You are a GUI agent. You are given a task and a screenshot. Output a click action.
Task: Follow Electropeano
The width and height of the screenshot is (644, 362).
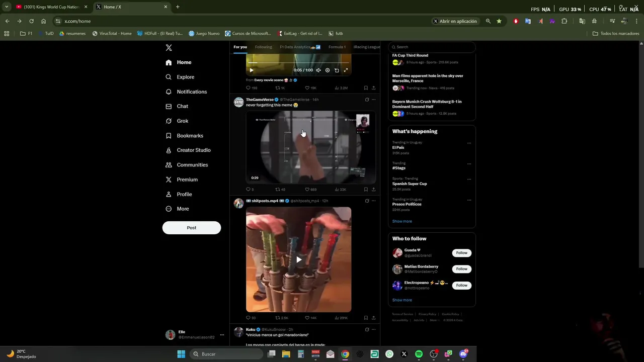[461, 285]
